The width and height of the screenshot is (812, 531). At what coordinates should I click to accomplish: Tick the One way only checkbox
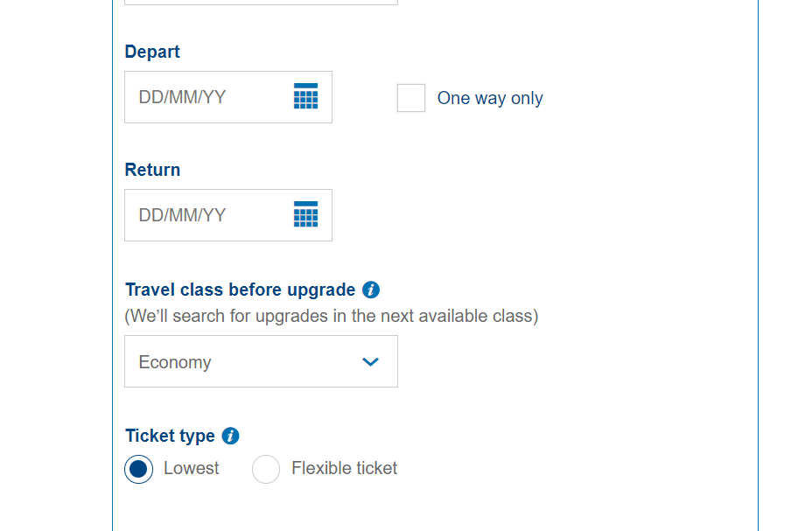[411, 98]
